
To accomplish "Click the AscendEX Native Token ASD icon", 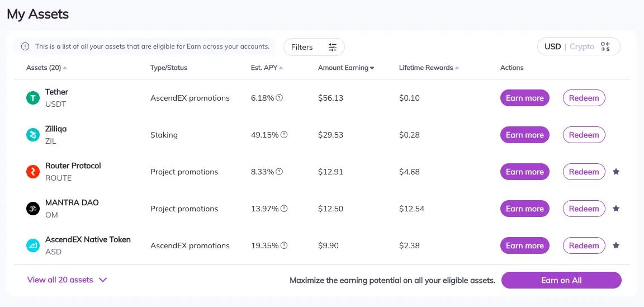I will tap(33, 245).
